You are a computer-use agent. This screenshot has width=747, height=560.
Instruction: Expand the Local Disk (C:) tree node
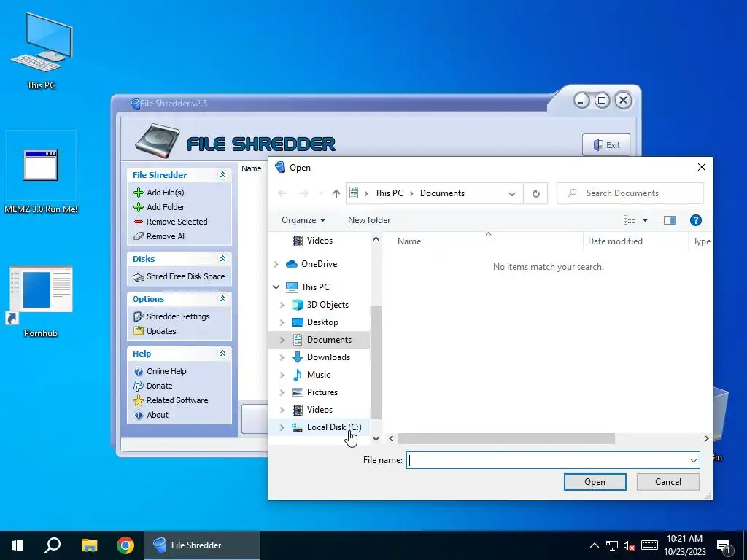coord(282,427)
